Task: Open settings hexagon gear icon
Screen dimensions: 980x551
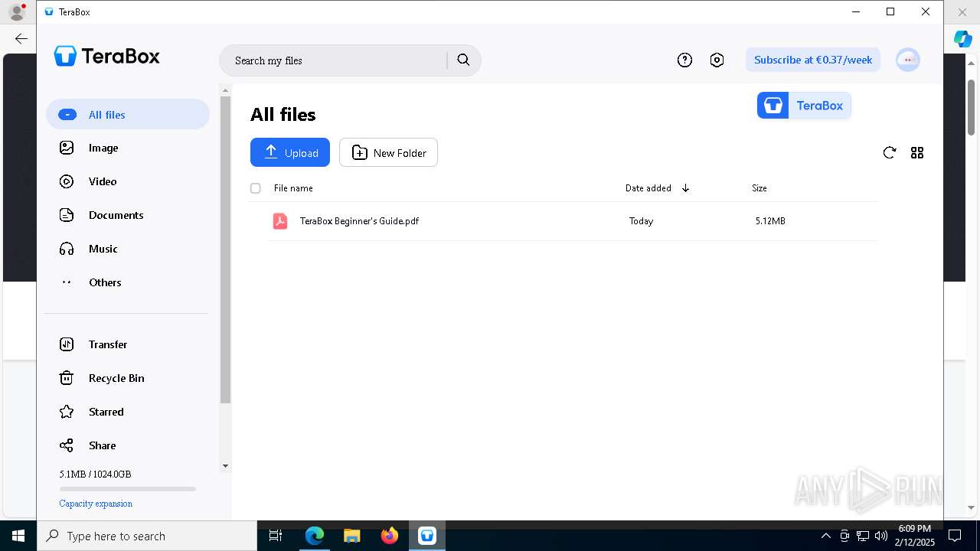Action: coord(717,60)
